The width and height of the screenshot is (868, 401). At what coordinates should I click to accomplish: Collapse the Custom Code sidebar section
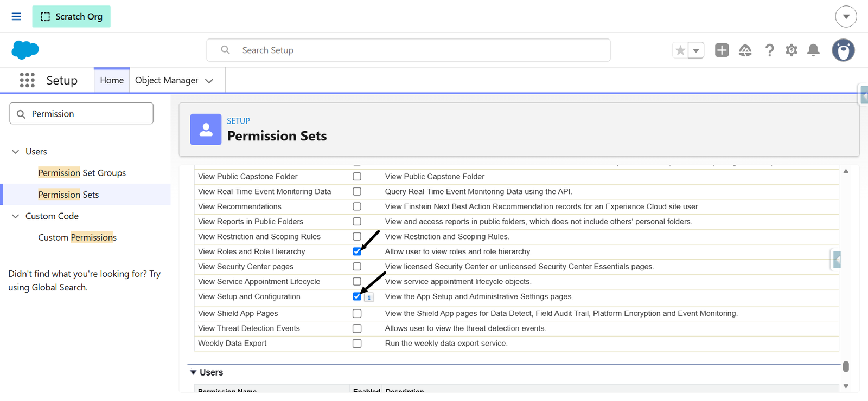click(x=15, y=216)
